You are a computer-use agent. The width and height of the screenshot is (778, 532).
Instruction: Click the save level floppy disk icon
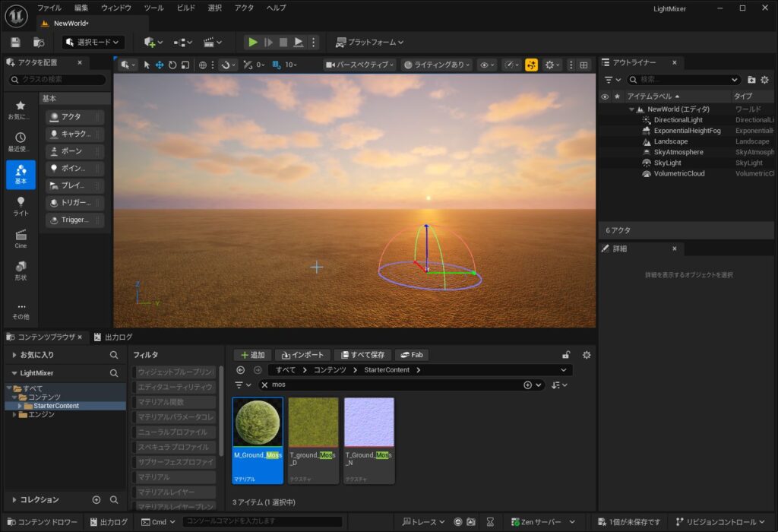click(16, 43)
